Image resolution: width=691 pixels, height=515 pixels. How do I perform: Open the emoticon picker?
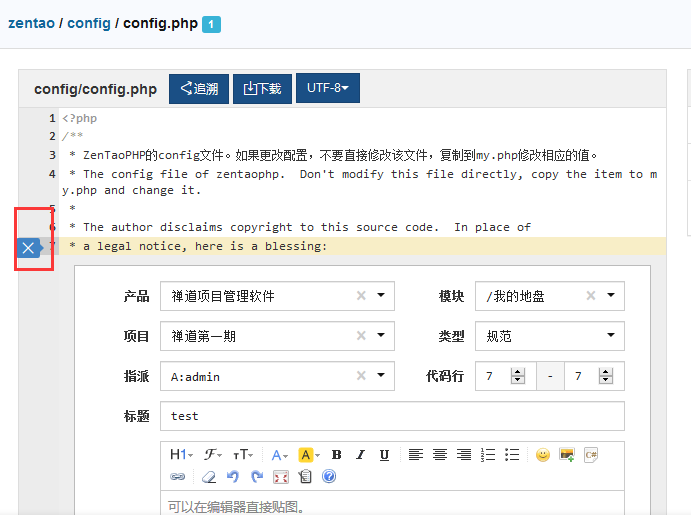pos(543,455)
